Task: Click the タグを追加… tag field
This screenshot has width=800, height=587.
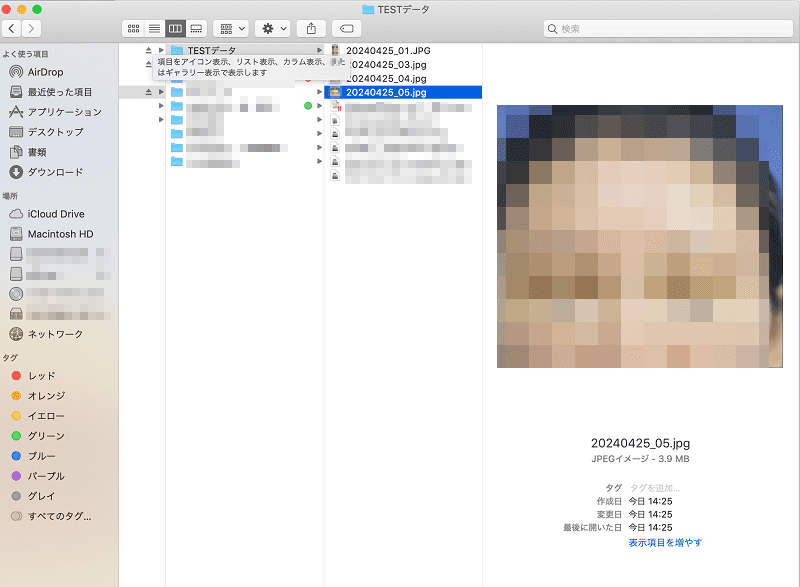Action: point(655,488)
